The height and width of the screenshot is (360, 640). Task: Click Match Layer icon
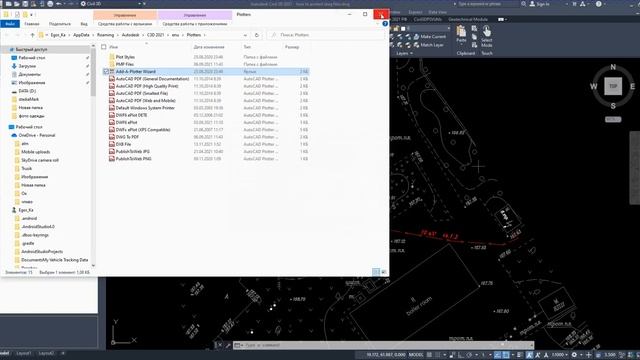(x=416, y=45)
